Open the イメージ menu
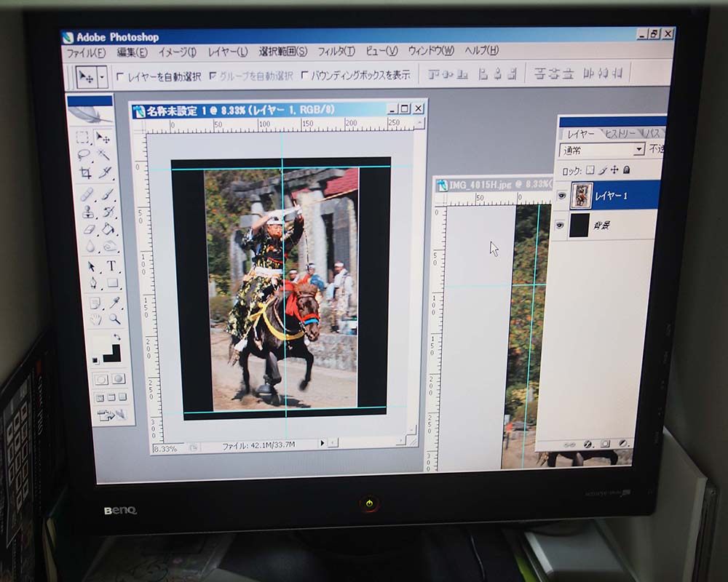728x582 pixels. point(177,52)
